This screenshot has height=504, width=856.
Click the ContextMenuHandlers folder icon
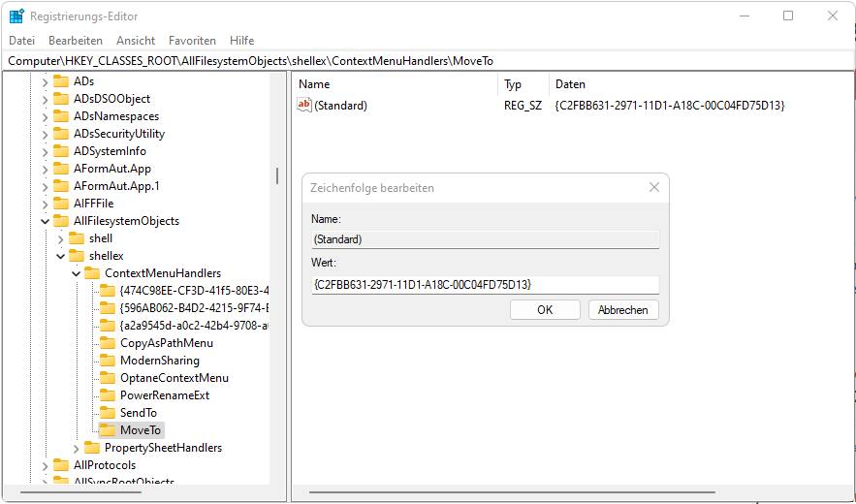pyautogui.click(x=92, y=273)
